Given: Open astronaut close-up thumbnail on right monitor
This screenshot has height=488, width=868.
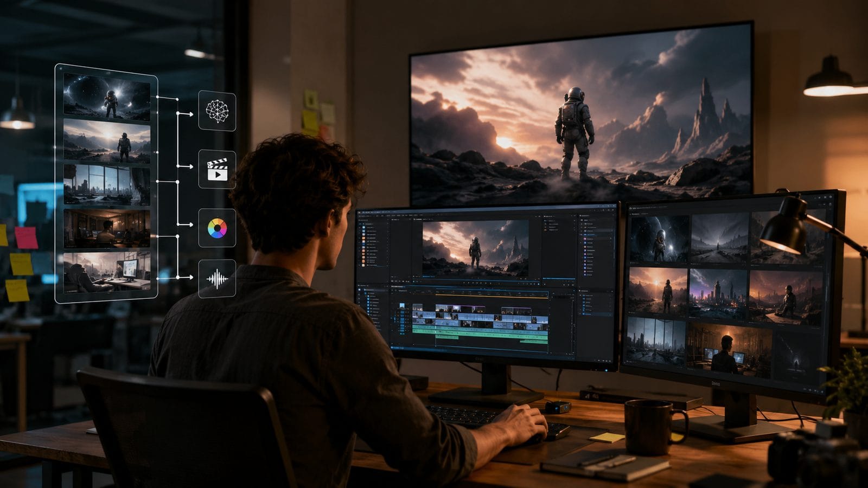Looking at the screenshot, I should point(659,239).
